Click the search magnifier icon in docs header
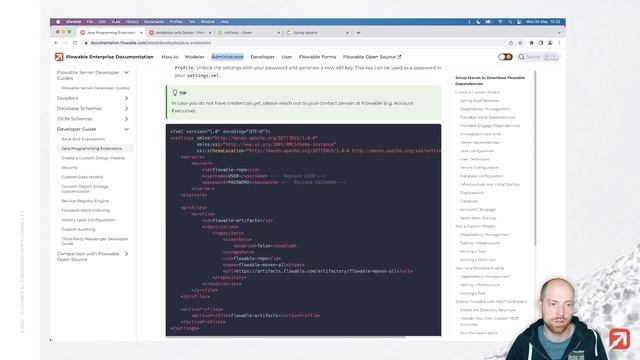 click(x=522, y=57)
